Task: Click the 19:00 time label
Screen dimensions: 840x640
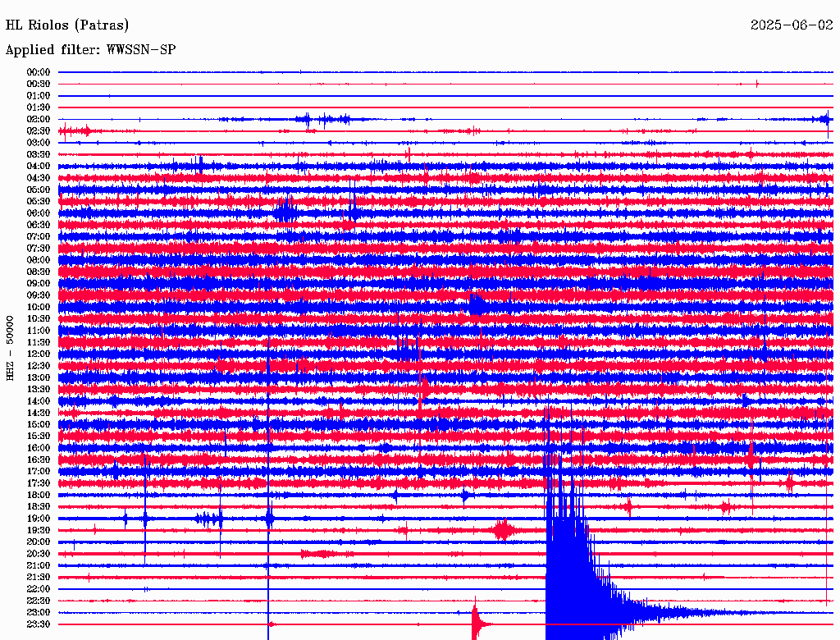Action: click(x=39, y=519)
